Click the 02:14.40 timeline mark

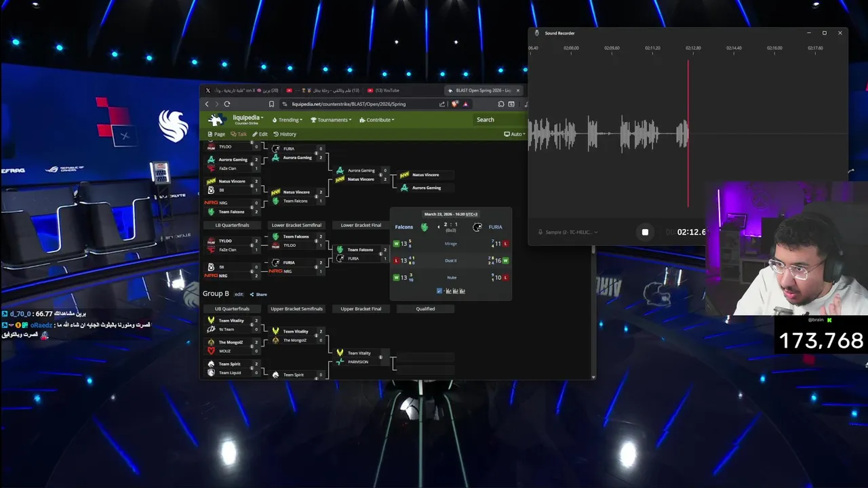pyautogui.click(x=734, y=48)
